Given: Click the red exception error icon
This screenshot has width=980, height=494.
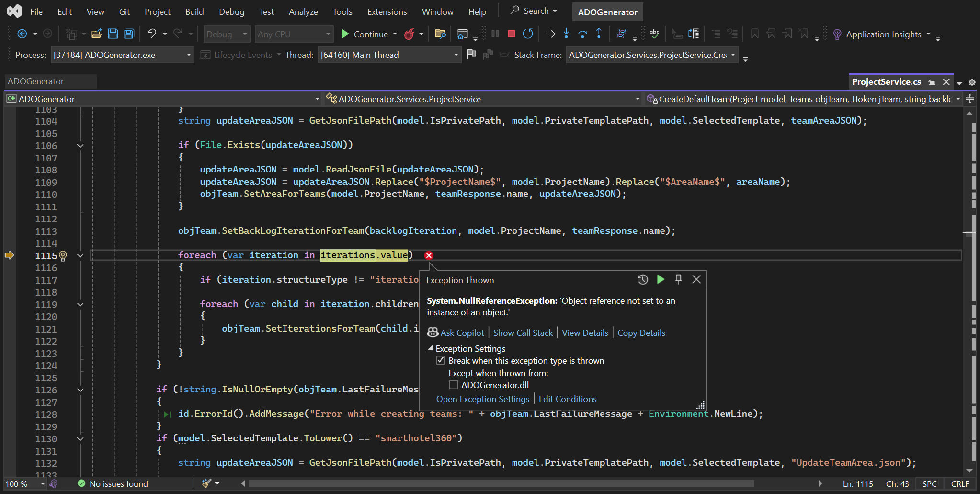Looking at the screenshot, I should click(x=429, y=255).
